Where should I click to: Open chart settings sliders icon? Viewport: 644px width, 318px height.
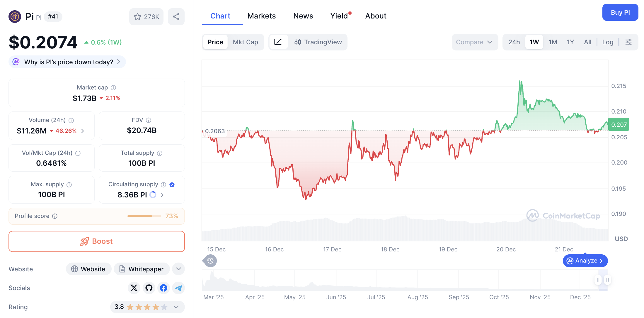[629, 42]
